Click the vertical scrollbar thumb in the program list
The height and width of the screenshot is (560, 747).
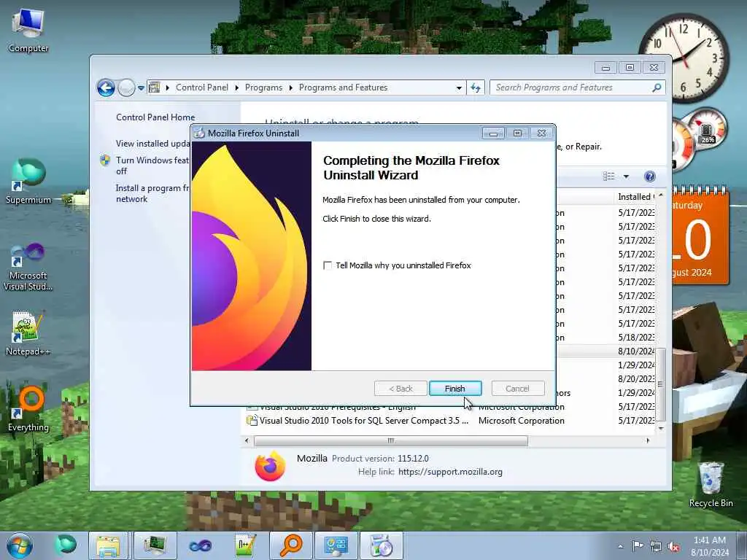tap(661, 385)
